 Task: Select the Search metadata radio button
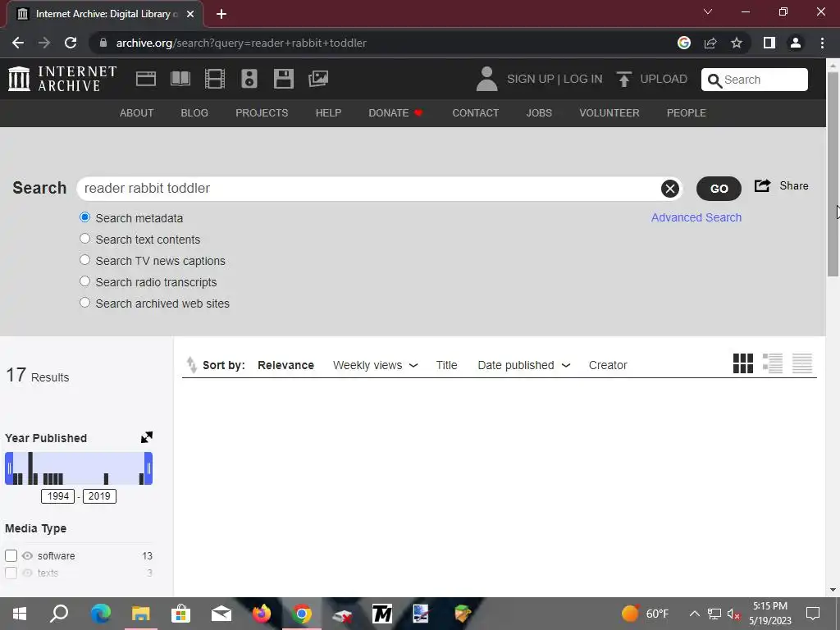[84, 217]
